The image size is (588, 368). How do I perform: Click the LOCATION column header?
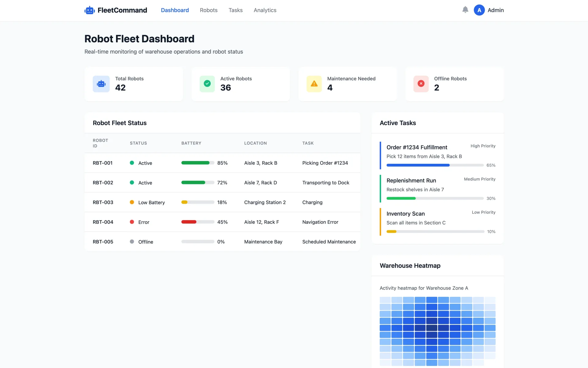pyautogui.click(x=255, y=143)
